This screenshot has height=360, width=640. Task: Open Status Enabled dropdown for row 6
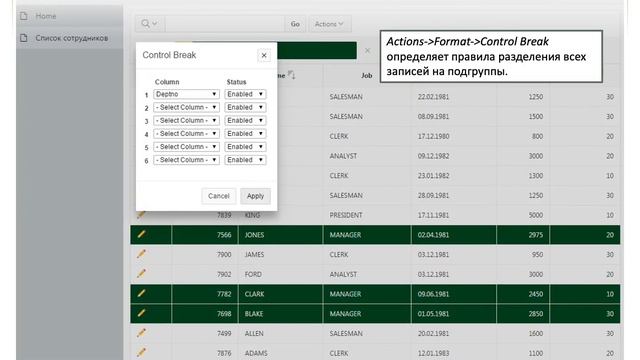coord(245,160)
